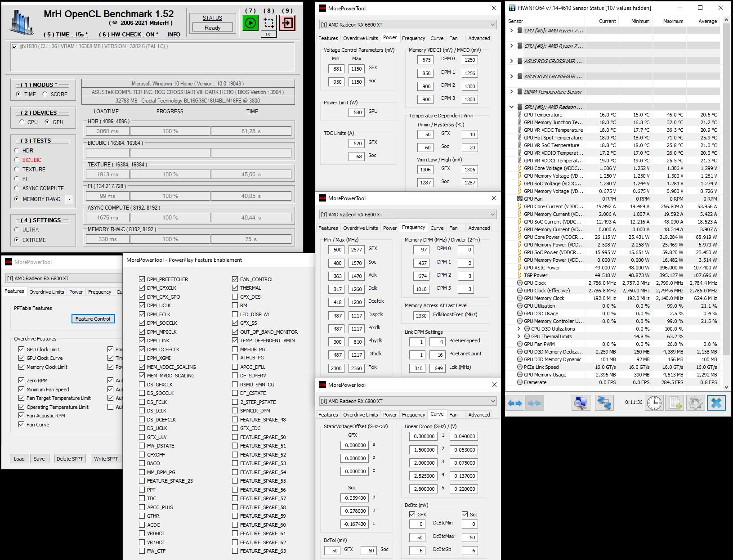Screen dimensions: 733x560
Task: Click the greyed double-arrow icon in HWiNFO toolbar
Action: 534,403
